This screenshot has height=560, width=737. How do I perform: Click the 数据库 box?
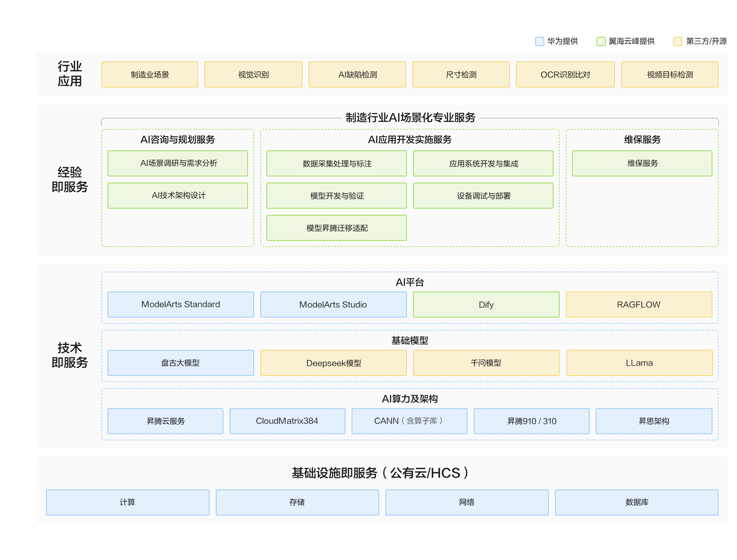coord(637,502)
